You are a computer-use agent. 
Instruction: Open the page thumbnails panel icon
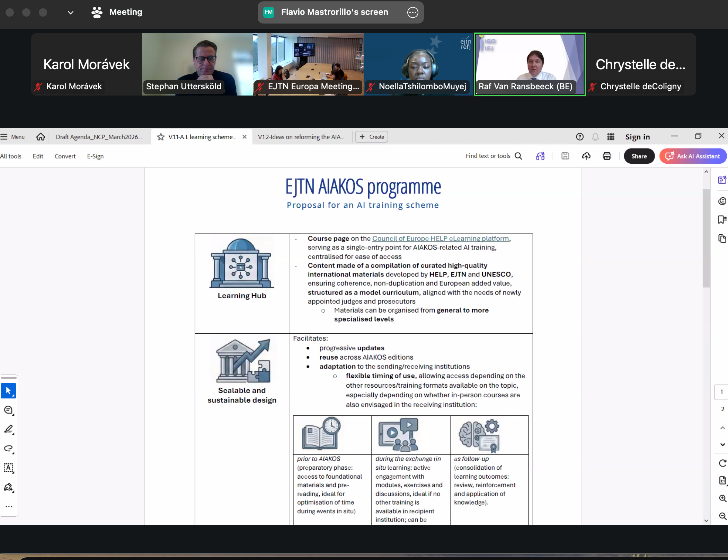pos(722,238)
